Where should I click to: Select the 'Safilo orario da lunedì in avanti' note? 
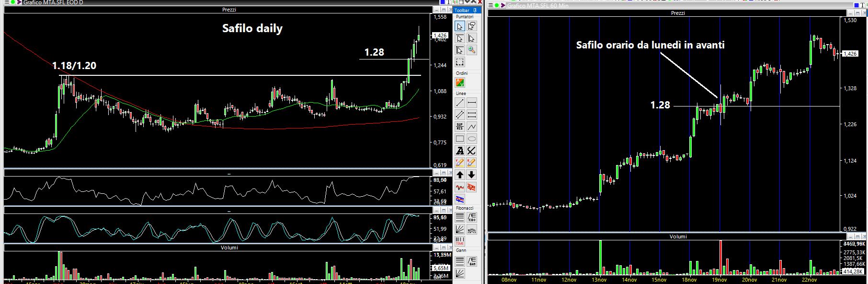point(650,45)
